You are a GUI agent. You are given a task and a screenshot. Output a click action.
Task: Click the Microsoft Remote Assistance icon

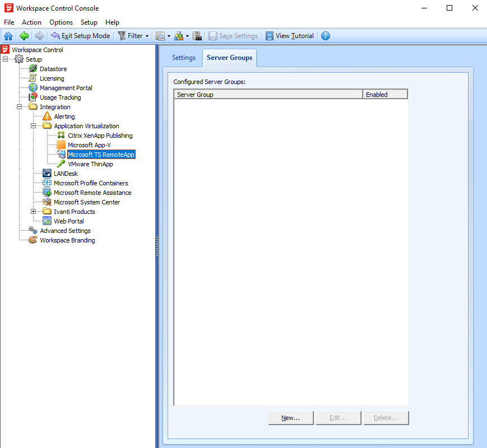click(x=47, y=193)
